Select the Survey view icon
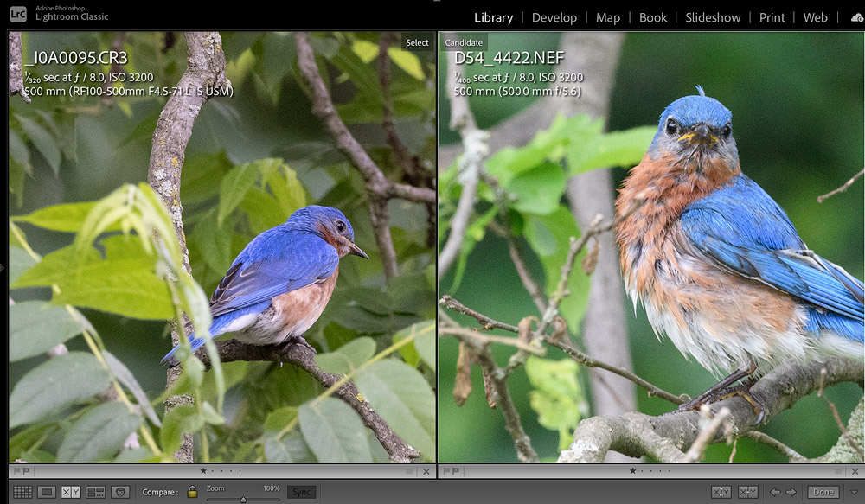This screenshot has height=504, width=865. (x=96, y=492)
